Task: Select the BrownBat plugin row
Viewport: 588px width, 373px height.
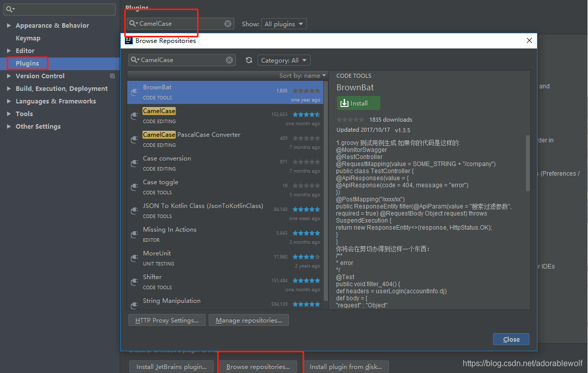Action: pos(225,92)
